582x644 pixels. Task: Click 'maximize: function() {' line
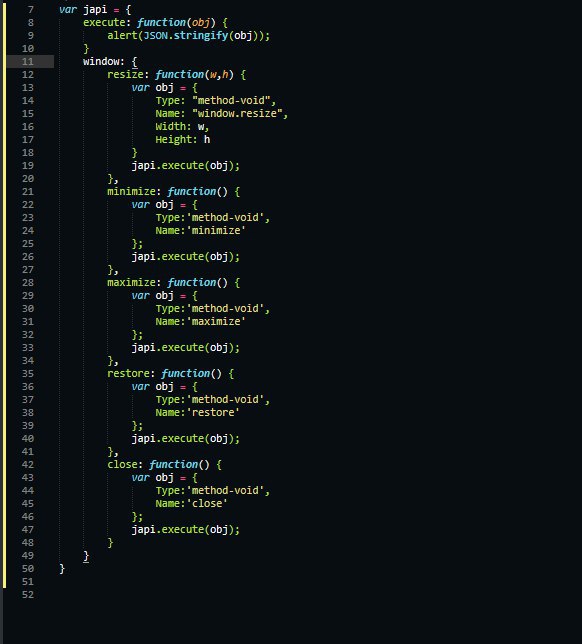point(174,283)
